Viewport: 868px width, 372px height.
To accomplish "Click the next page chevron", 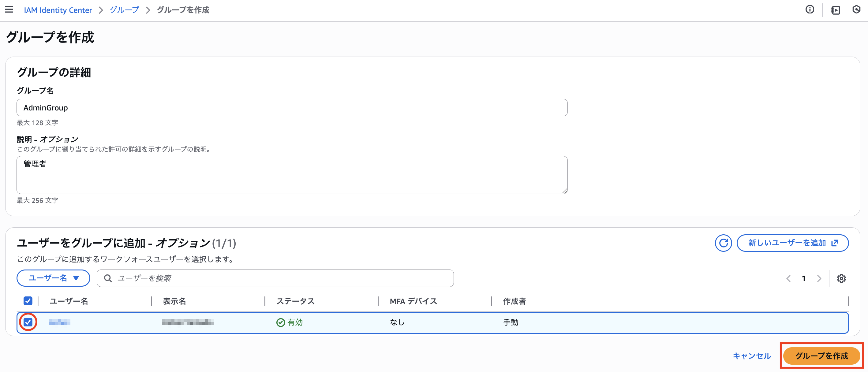I will [x=819, y=278].
